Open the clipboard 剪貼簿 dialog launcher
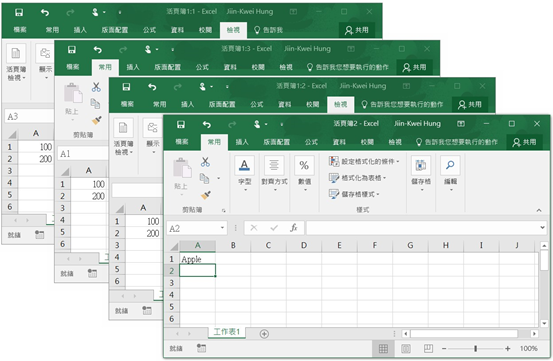553x361 pixels. click(224, 210)
